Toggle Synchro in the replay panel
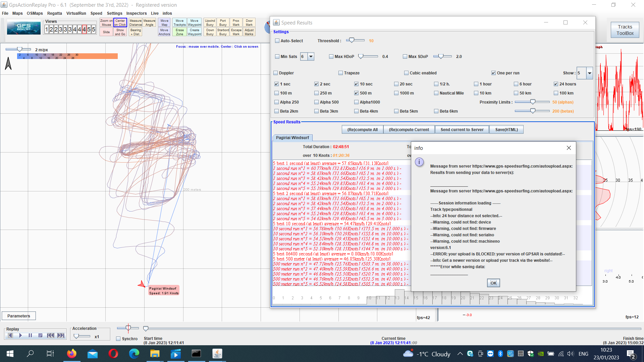 pyautogui.click(x=118, y=339)
